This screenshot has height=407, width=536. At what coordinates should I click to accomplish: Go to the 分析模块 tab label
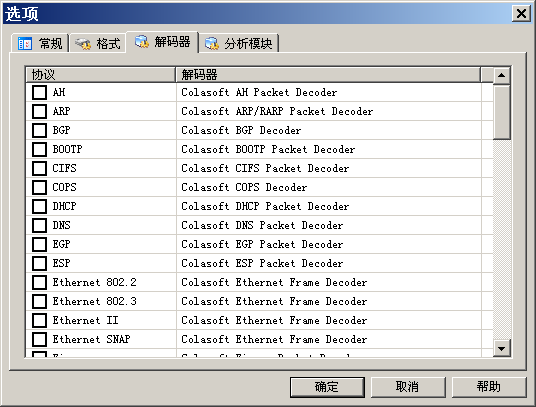[248, 43]
